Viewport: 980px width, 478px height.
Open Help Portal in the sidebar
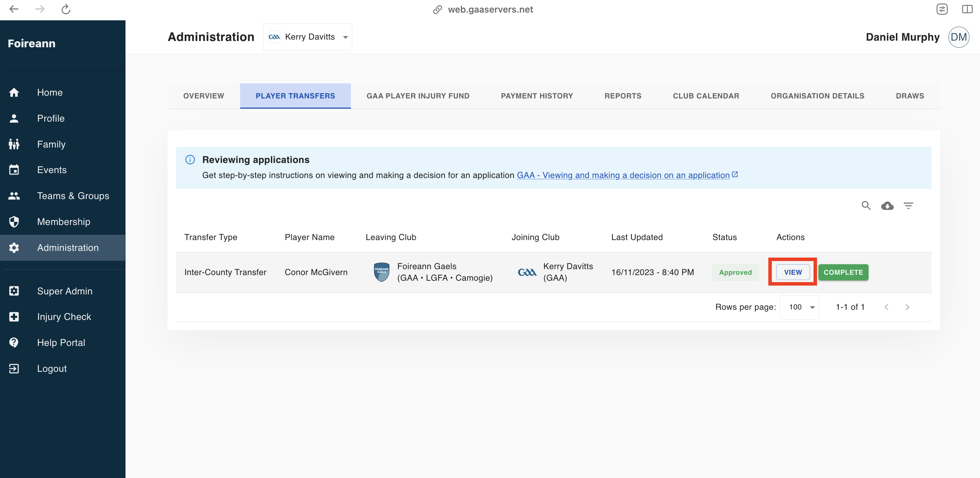pyautogui.click(x=62, y=343)
